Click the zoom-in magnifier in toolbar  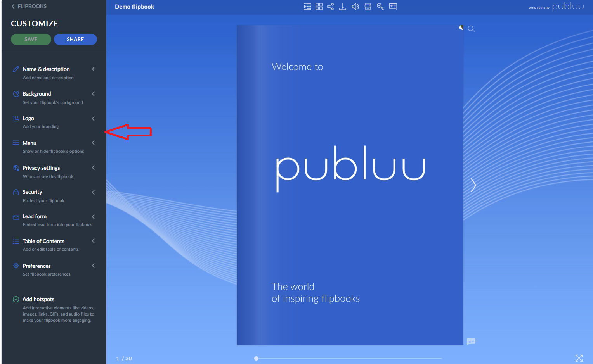[380, 7]
